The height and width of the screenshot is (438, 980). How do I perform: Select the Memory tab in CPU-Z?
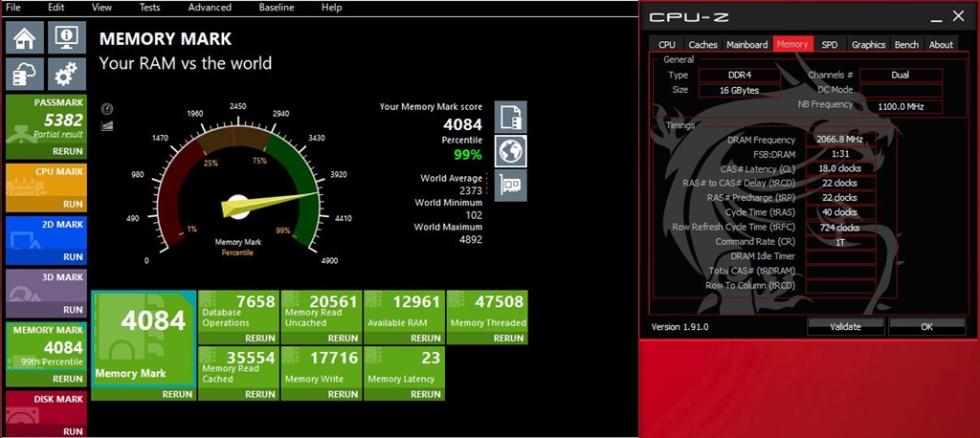click(x=792, y=44)
